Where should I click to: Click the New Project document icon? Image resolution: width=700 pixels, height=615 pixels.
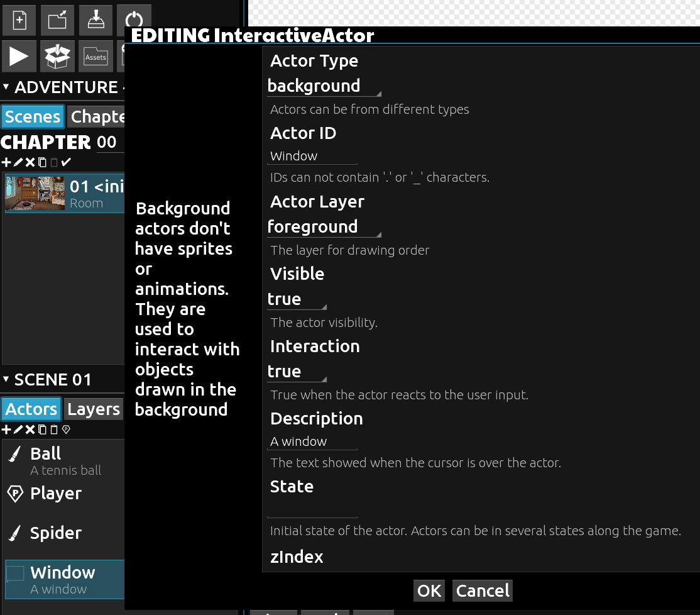point(19,20)
